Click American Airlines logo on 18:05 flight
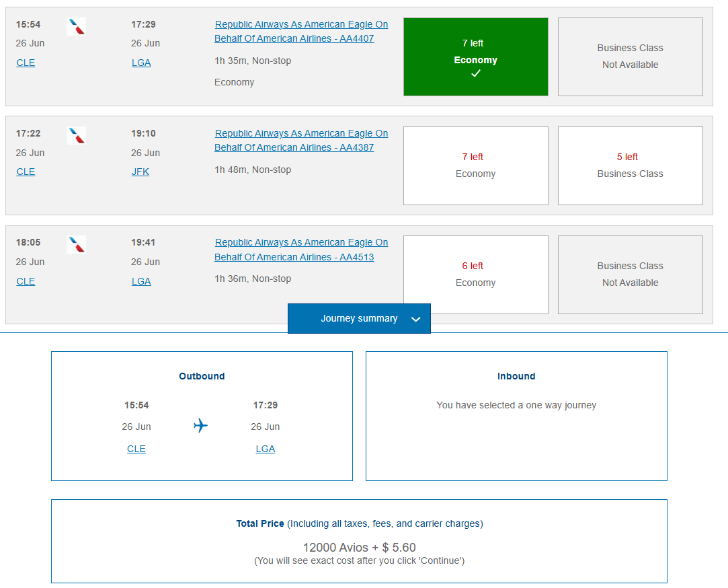 pos(76,244)
